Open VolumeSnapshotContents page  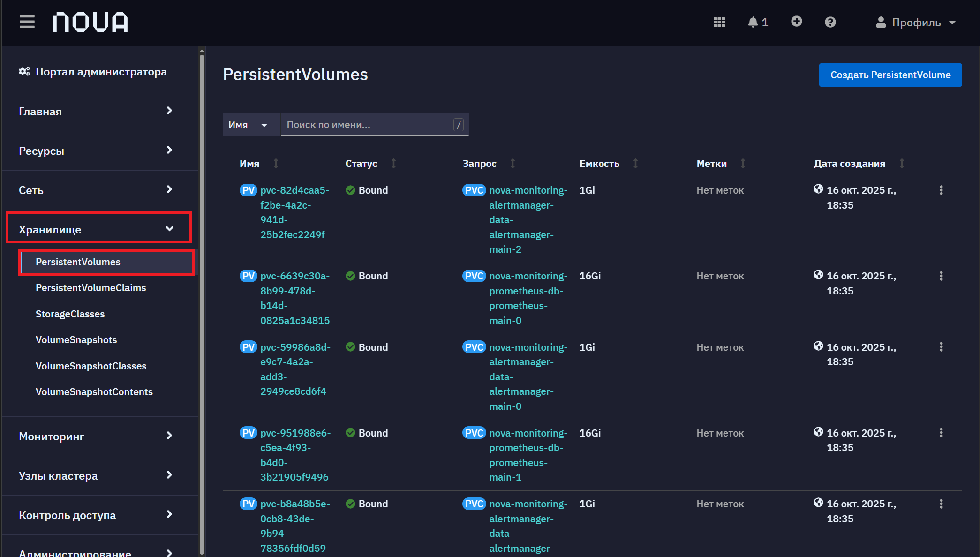pyautogui.click(x=94, y=392)
